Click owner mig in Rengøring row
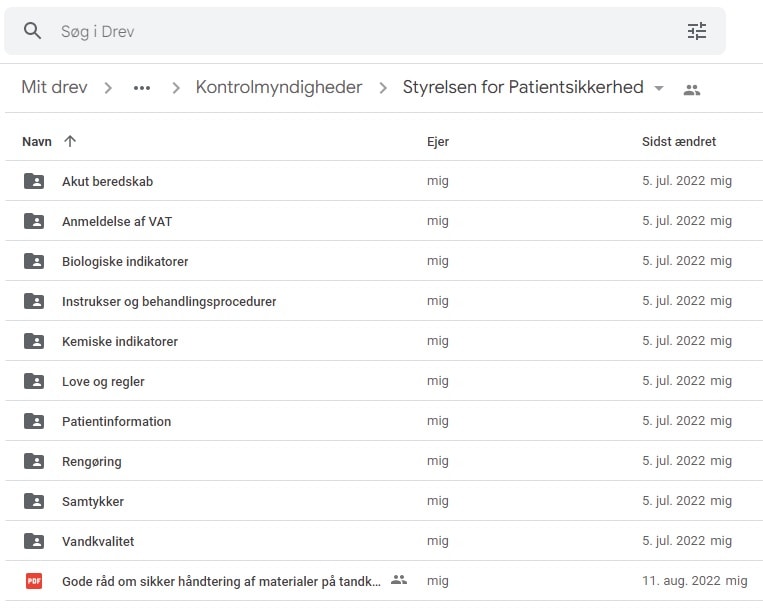763x609 pixels. coord(438,461)
